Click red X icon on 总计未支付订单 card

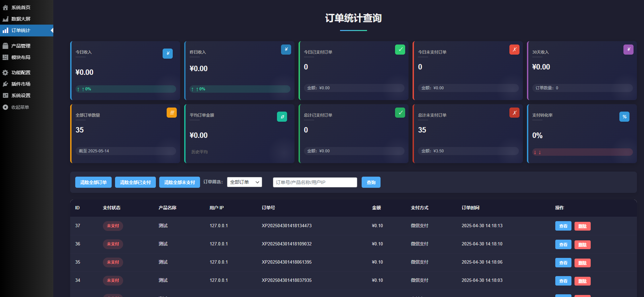(514, 113)
